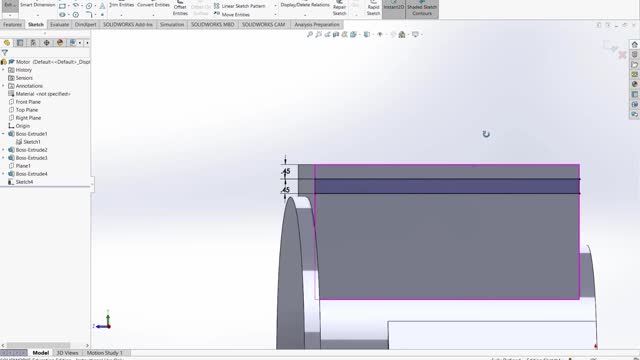Click the Rapid Sketch tool

pyautogui.click(x=373, y=8)
